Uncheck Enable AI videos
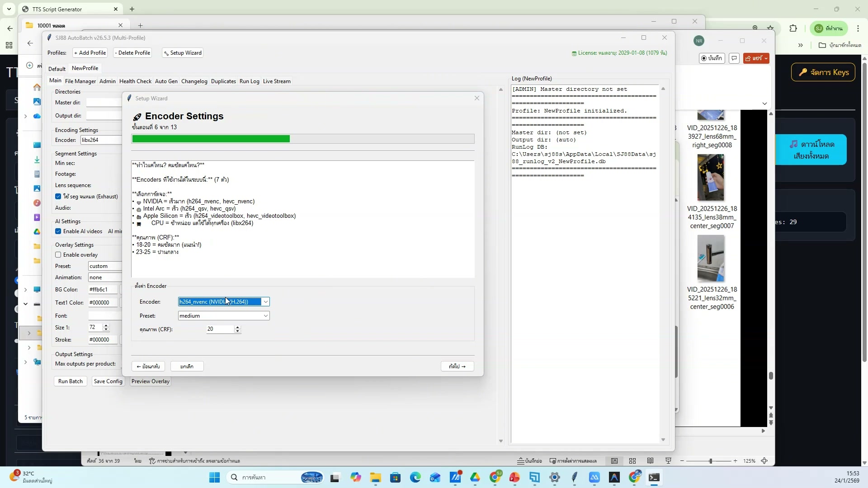868x488 pixels. [x=58, y=231]
